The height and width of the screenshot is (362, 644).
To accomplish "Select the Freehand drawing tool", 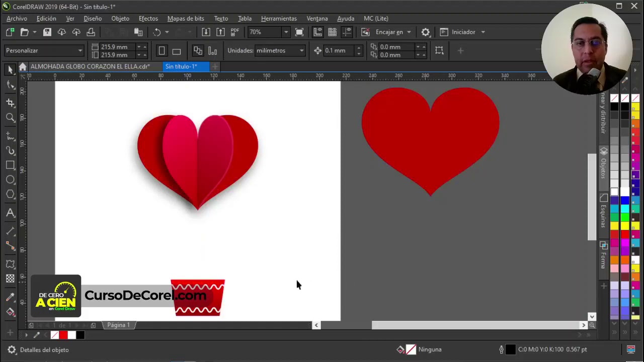I will click(x=11, y=136).
